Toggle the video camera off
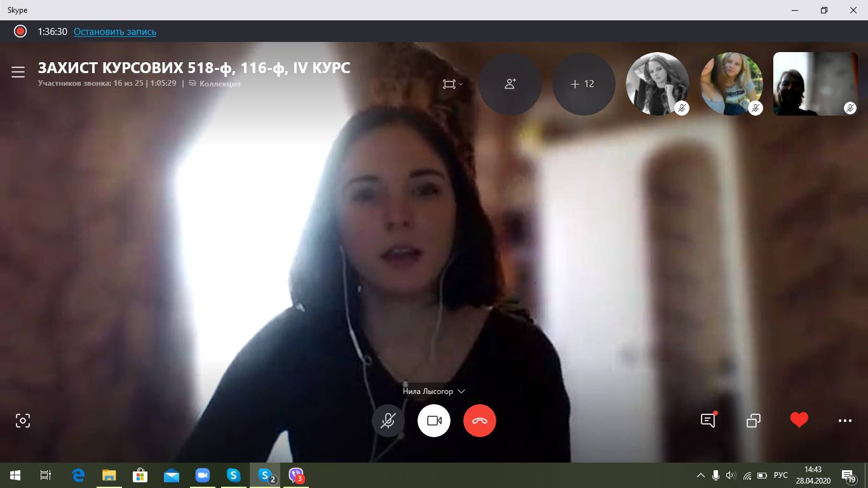This screenshot has width=868, height=488. (x=434, y=421)
